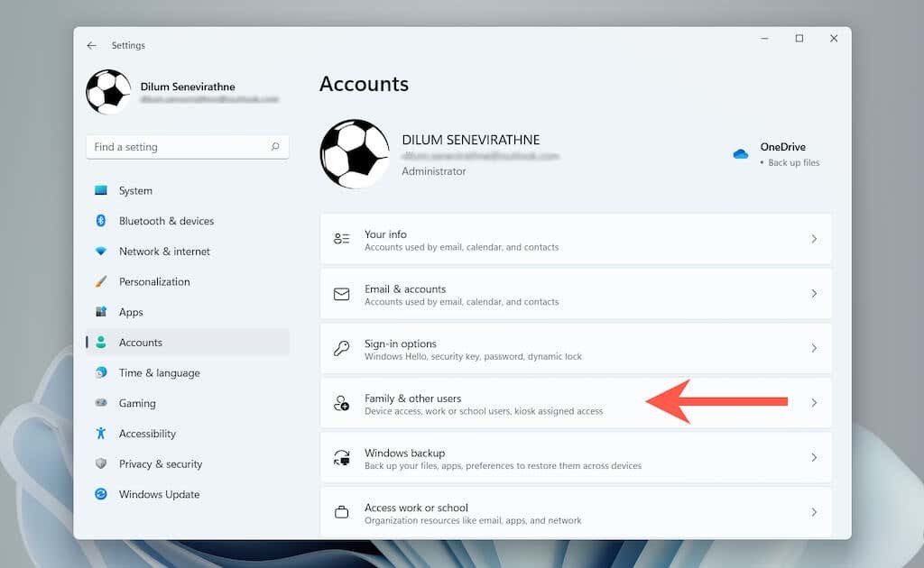This screenshot has width=924, height=568.
Task: Expand Your info with its chevron
Action: point(814,239)
